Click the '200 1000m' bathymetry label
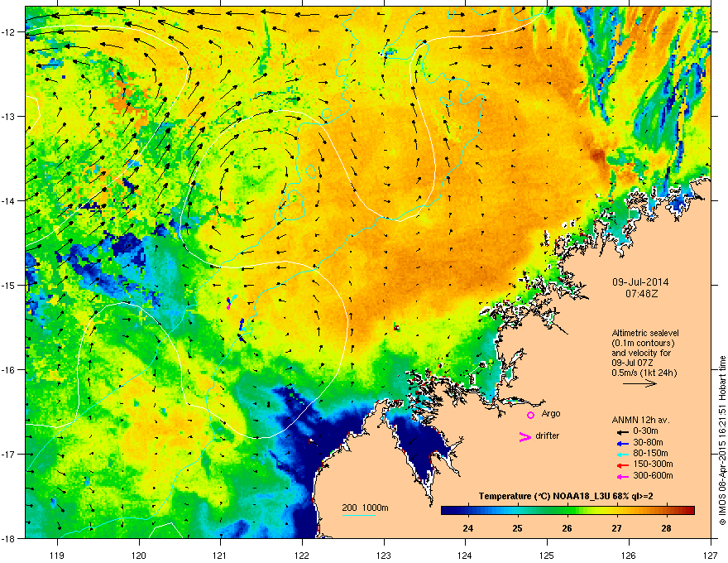 click(365, 508)
